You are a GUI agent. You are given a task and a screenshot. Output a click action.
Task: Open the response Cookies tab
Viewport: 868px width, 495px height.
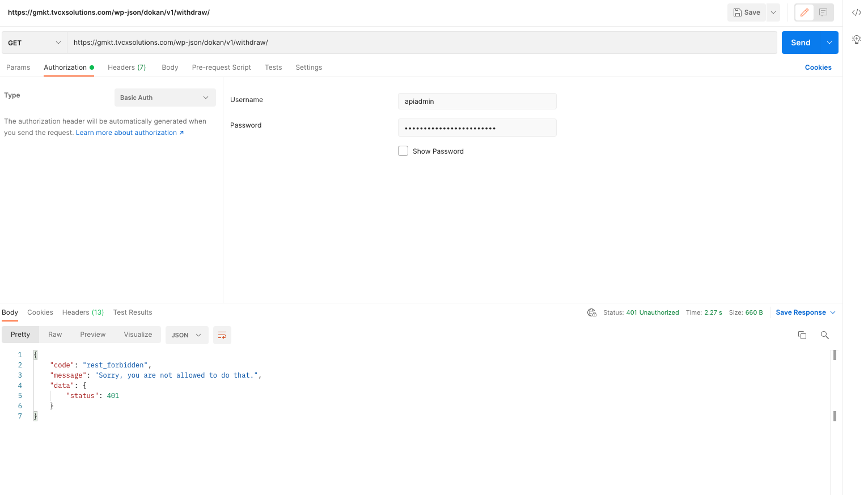(40, 312)
